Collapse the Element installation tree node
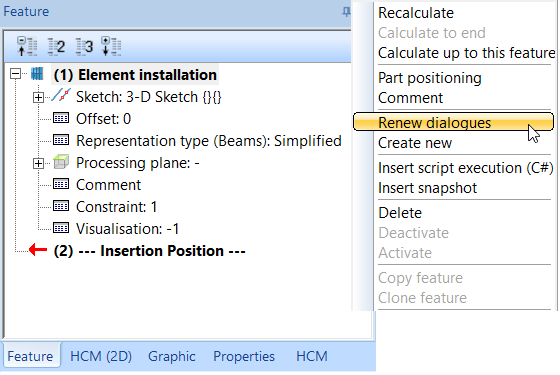This screenshot has height=375, width=560. 15,74
